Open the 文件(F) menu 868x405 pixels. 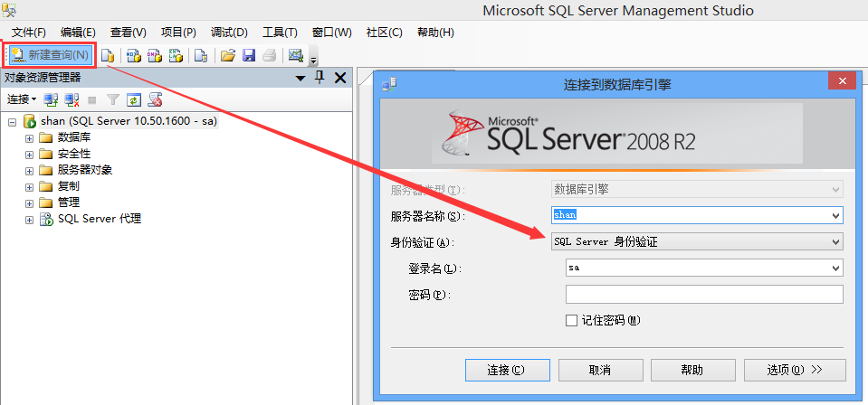coord(29,33)
